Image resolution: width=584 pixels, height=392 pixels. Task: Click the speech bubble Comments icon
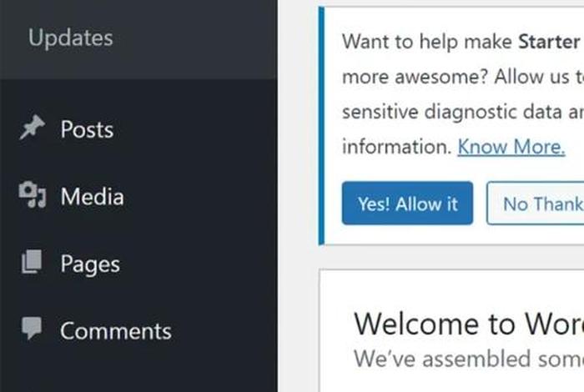32,328
